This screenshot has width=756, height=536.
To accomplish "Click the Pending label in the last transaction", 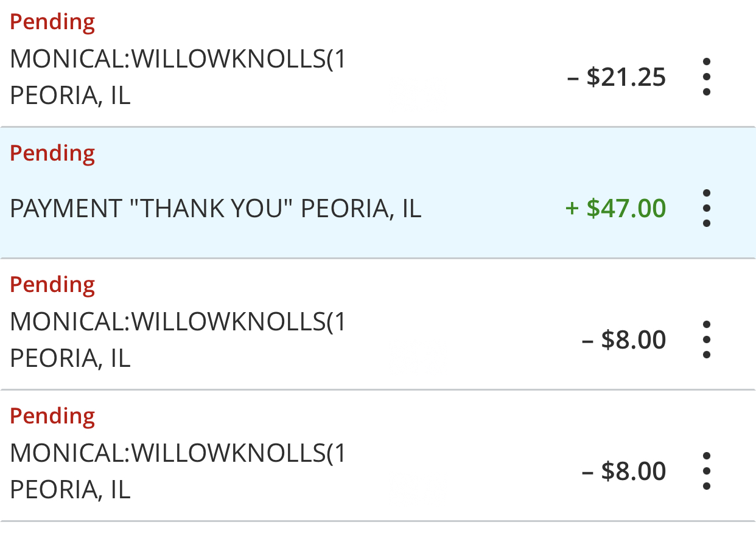I will 52,416.
